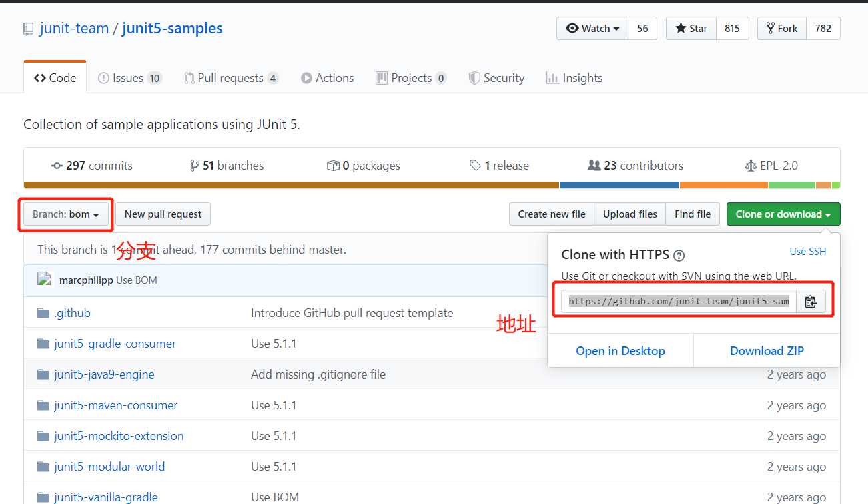
Task: Open the junit5-modular-world folder
Action: [x=109, y=467]
